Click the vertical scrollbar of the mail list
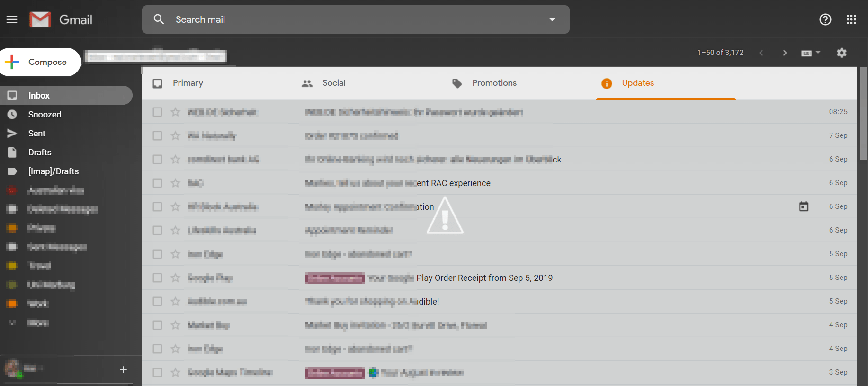This screenshot has height=386, width=868. click(x=863, y=114)
